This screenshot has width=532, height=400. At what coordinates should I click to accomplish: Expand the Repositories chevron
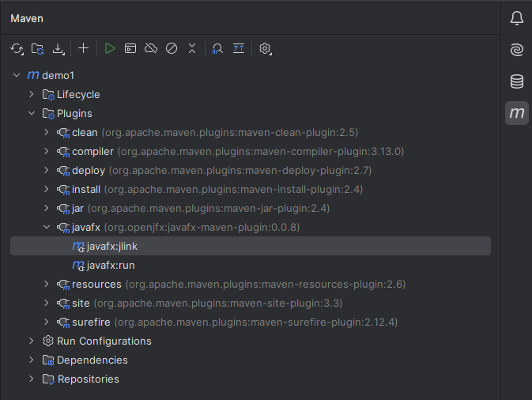(31, 379)
